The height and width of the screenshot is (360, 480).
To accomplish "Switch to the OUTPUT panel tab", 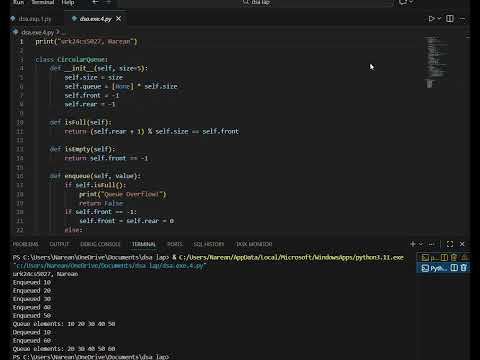I will coord(59,244).
